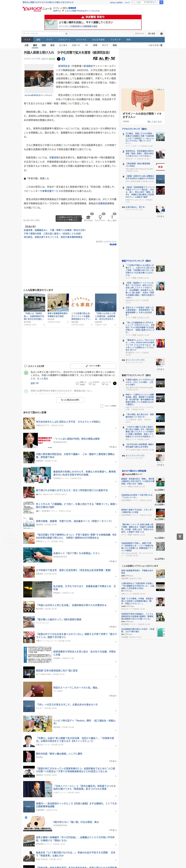Click the コメントを書く button
Viewport: 186px width, 868px height.
click(93, 366)
